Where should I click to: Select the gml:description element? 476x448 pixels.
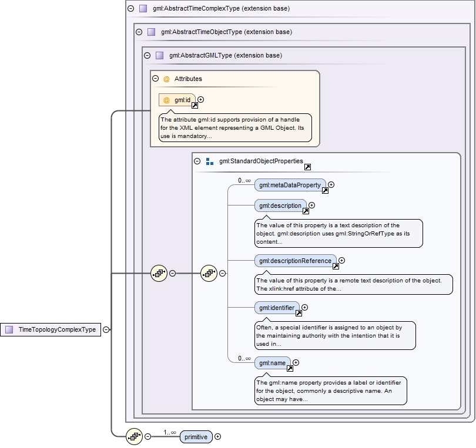click(280, 206)
